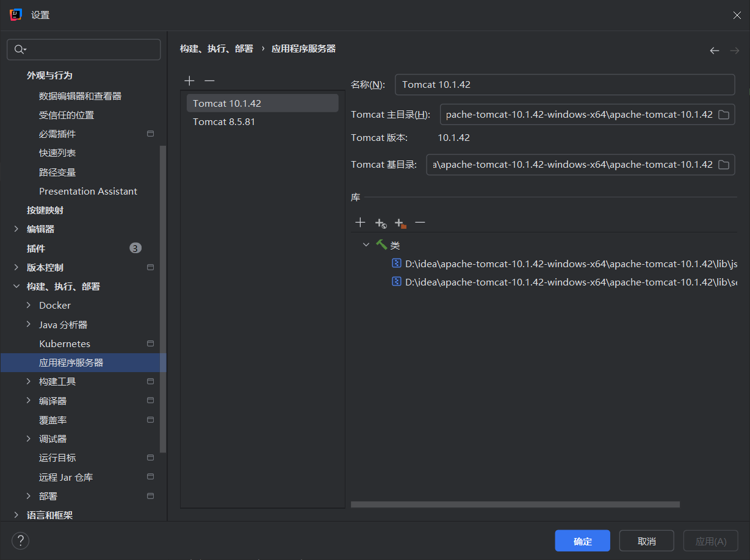Select Tomcat 8.5.81 in the server list
750x560 pixels.
coord(224,122)
